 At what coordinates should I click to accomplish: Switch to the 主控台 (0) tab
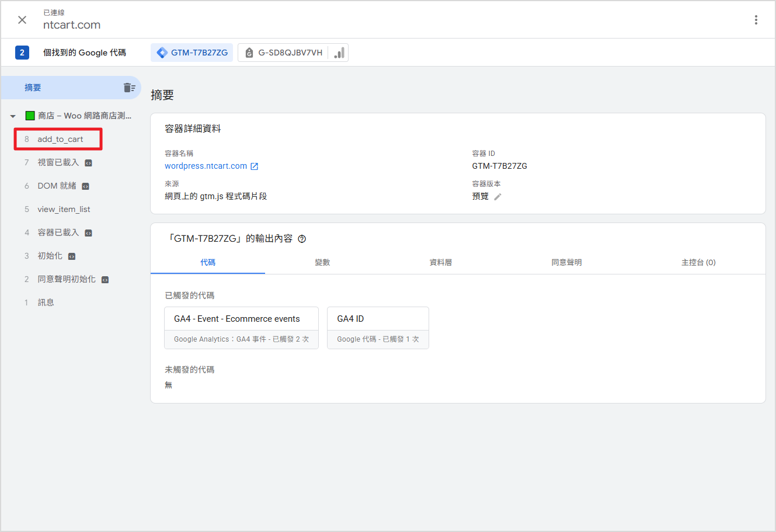tap(698, 262)
